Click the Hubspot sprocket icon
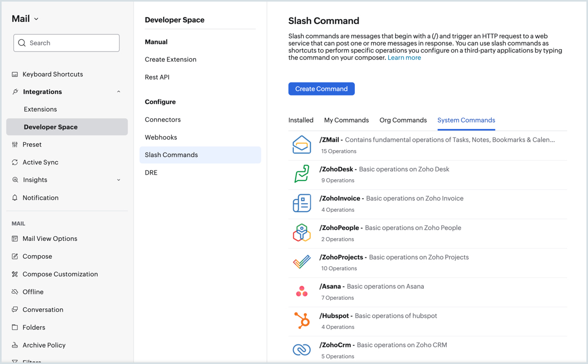Viewport: 588px width, 364px height. pos(301,320)
